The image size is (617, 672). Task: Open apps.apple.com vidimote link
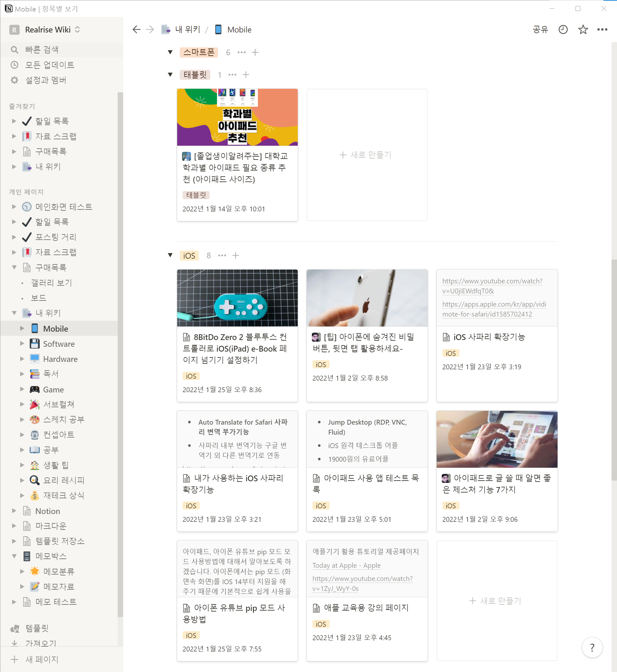pos(494,309)
